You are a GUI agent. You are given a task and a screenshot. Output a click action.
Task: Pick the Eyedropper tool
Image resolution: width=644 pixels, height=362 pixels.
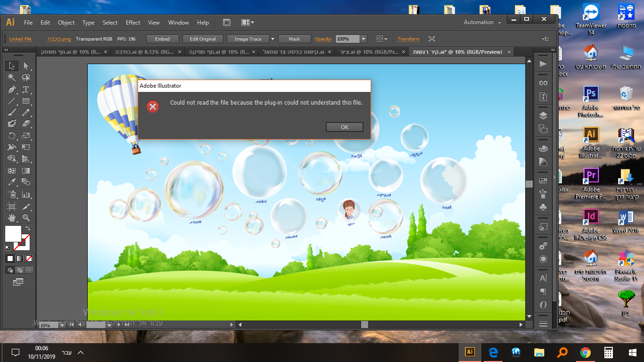[x=12, y=182]
